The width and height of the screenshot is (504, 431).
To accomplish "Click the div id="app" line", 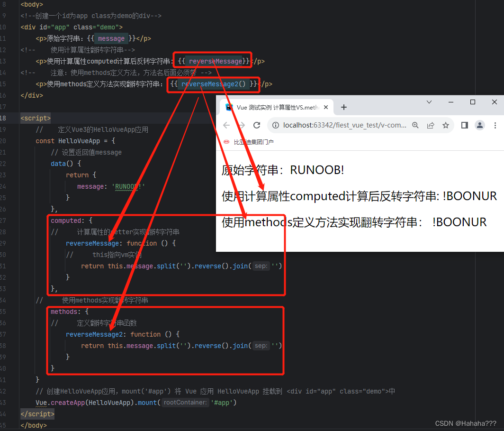I will tap(72, 27).
